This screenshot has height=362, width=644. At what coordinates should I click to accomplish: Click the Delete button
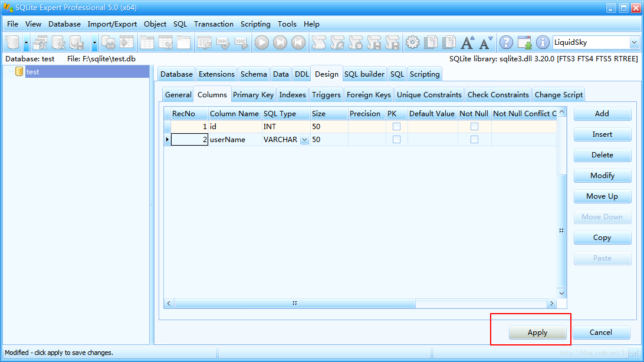(x=602, y=154)
